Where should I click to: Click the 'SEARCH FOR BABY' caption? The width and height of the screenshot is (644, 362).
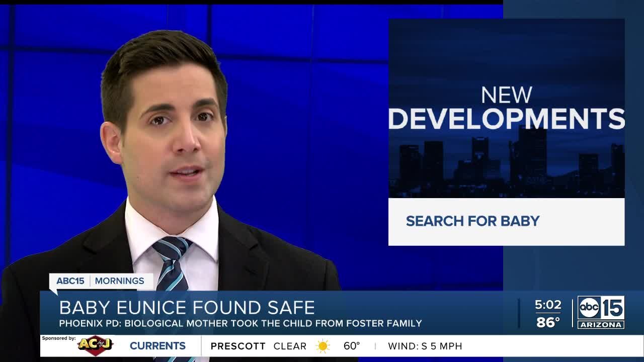click(472, 221)
